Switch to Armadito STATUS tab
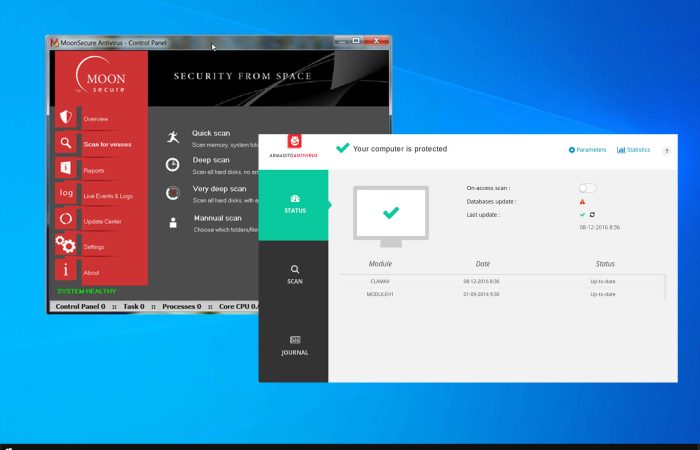Screen dimensions: 700x450 [293, 205]
